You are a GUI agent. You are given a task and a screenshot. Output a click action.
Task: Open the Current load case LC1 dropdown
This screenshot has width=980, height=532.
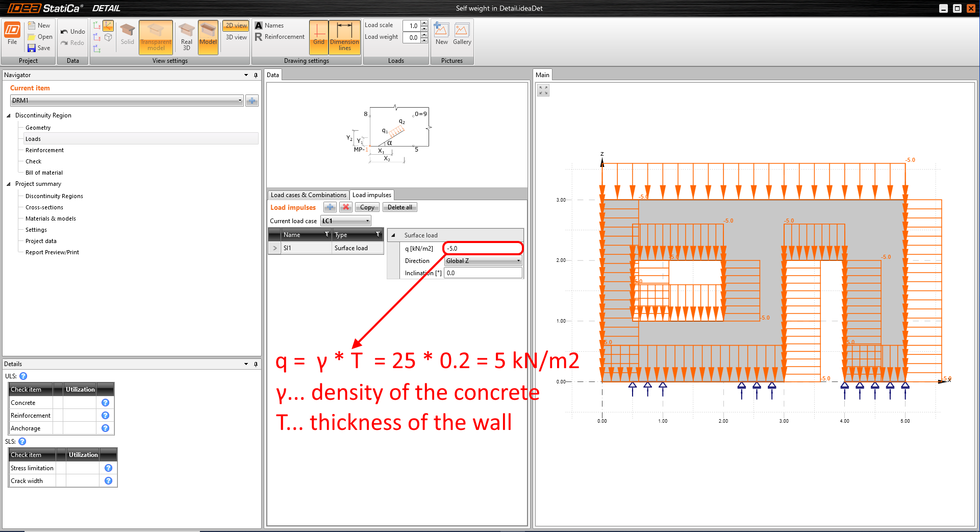346,221
